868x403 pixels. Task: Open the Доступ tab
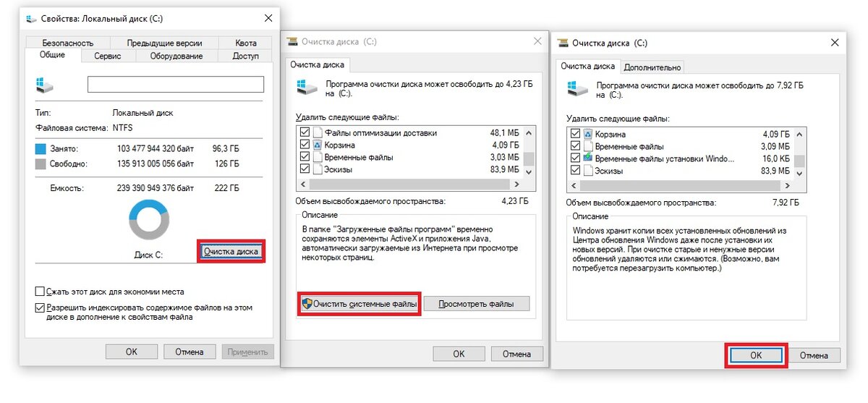click(x=245, y=56)
